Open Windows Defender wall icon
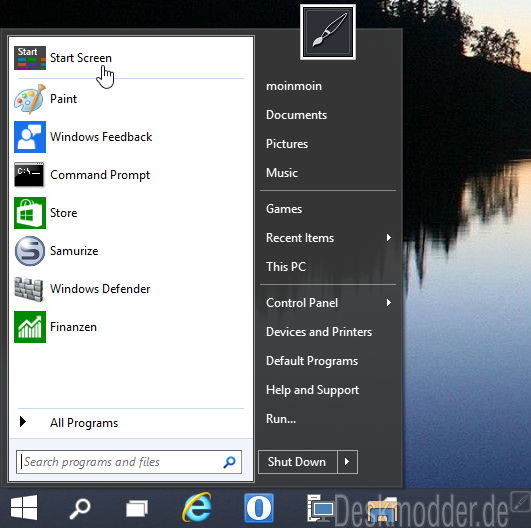 29,289
